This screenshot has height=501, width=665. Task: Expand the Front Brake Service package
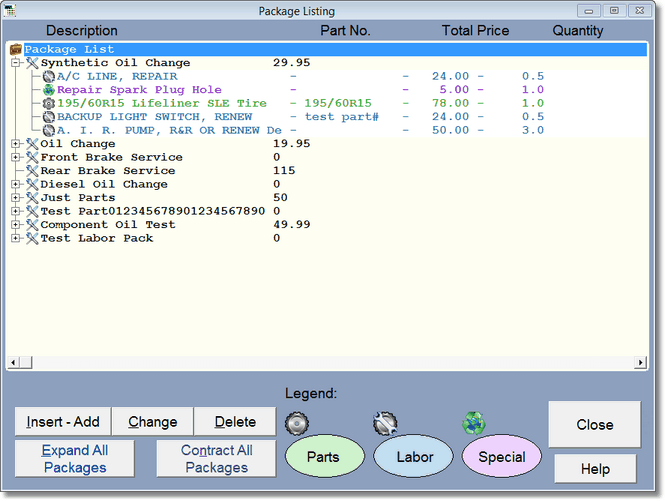pyautogui.click(x=16, y=157)
